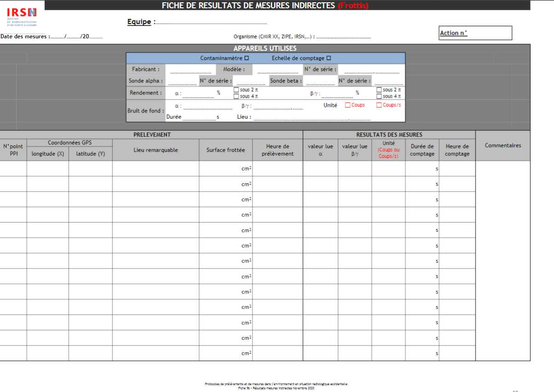
Task: Enable sous 4 π for alpha rendement
Action: [236, 96]
